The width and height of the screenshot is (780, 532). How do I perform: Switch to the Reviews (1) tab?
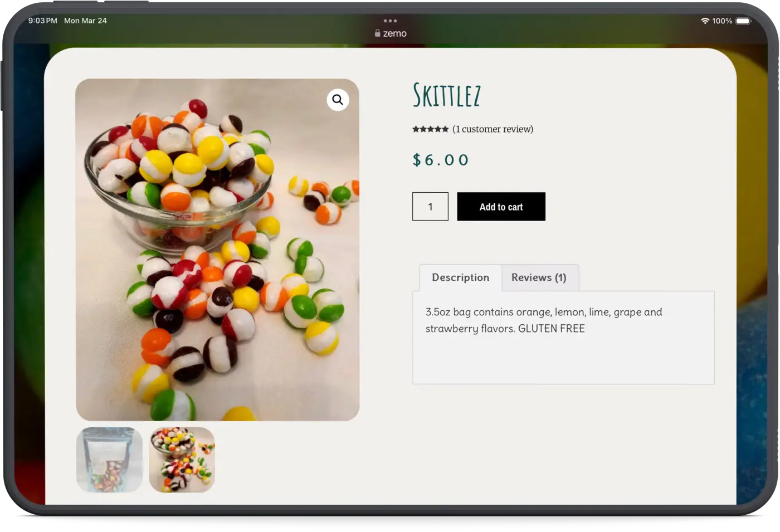[x=539, y=277]
